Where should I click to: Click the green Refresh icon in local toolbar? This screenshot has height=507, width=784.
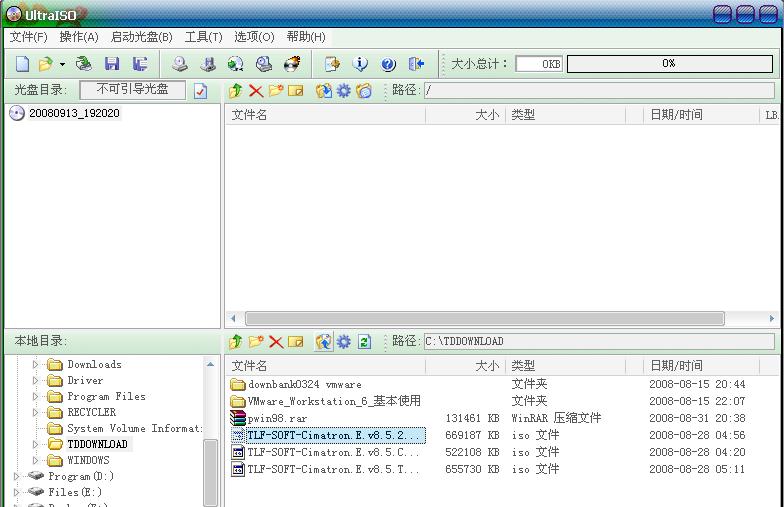364,342
